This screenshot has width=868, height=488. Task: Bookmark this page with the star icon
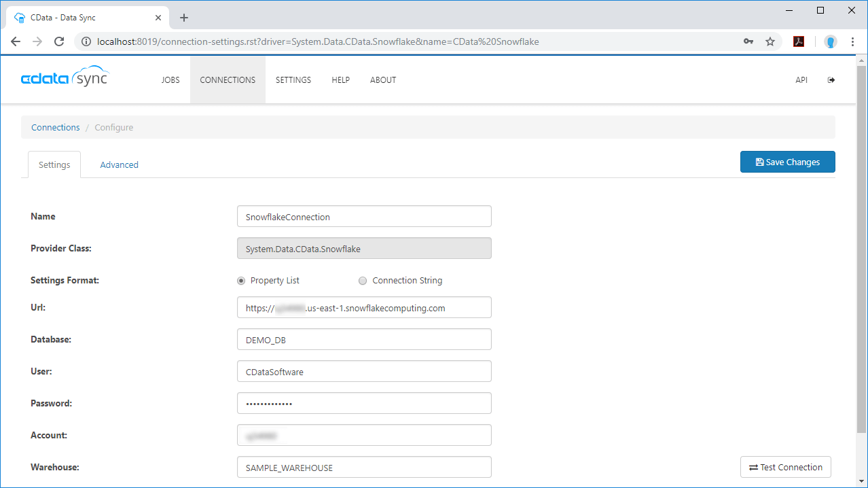tap(770, 41)
